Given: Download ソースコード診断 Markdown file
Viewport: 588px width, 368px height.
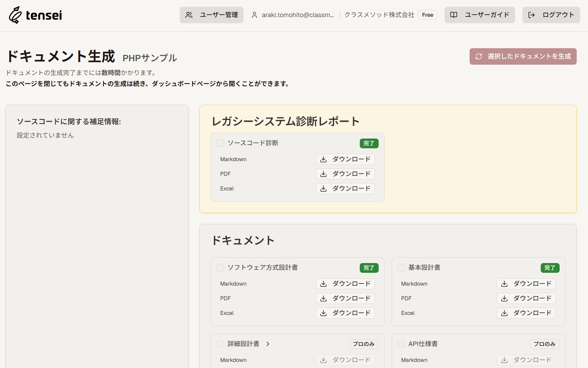Looking at the screenshot, I should click(x=345, y=159).
